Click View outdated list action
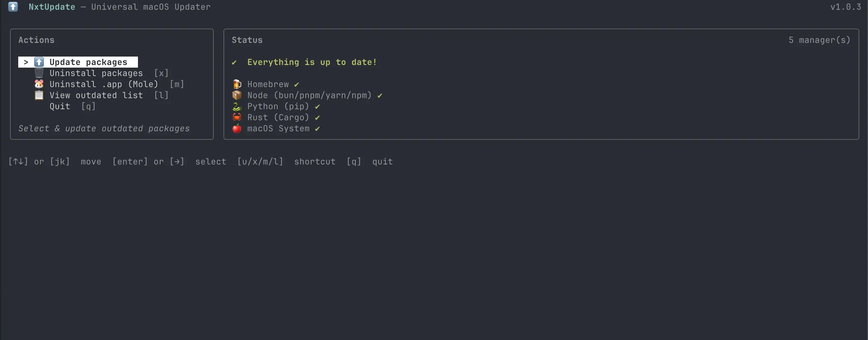 96,95
